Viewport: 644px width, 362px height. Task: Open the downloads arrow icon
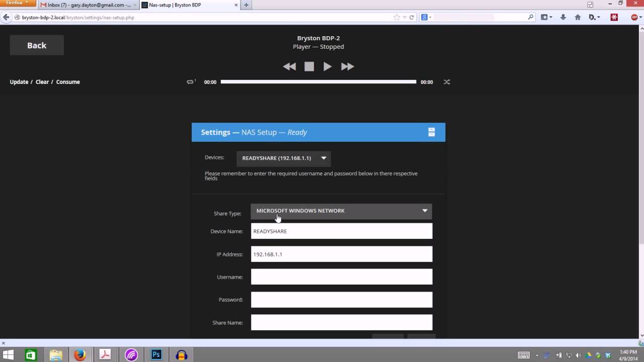[563, 17]
